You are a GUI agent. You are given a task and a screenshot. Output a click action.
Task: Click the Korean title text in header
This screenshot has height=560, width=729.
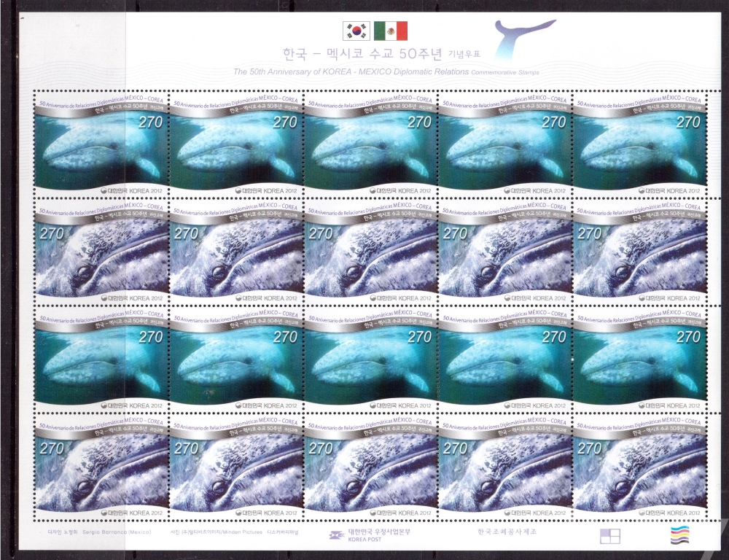[x=375, y=55]
